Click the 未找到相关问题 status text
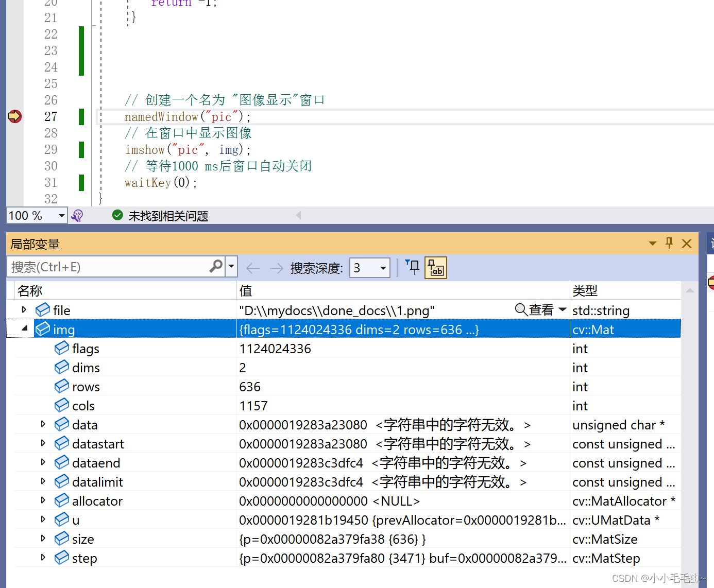This screenshot has height=588, width=714. click(168, 216)
